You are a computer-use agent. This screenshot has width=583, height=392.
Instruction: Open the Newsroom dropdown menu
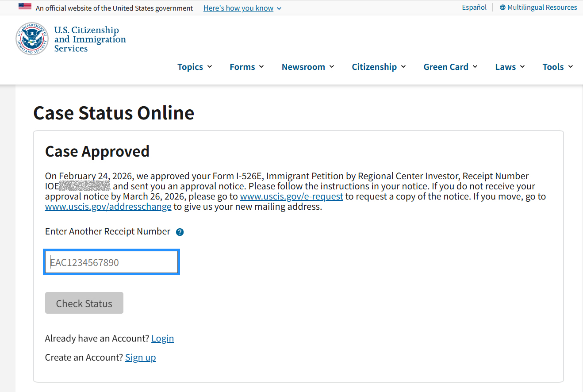(308, 67)
